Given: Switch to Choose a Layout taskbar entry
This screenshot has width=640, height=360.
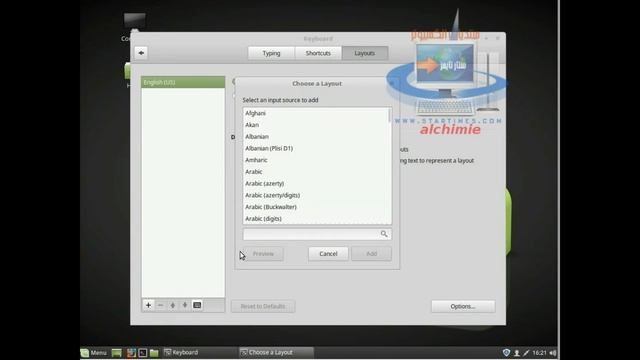Looking at the screenshot, I should 276,353.
